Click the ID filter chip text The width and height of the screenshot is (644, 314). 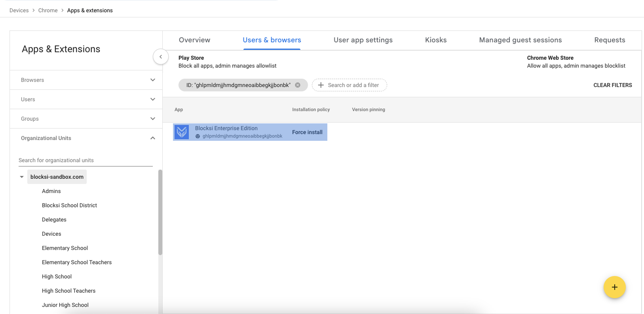point(238,85)
